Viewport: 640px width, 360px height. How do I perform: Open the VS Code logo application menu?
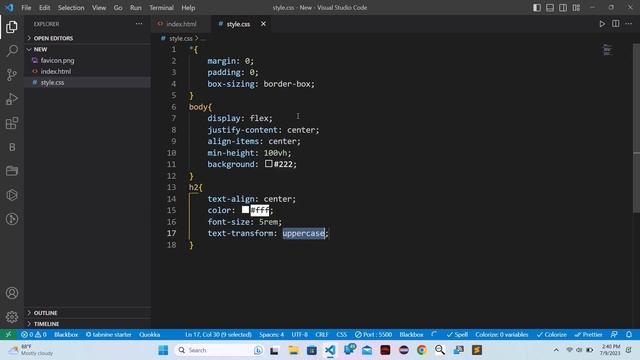tap(9, 7)
